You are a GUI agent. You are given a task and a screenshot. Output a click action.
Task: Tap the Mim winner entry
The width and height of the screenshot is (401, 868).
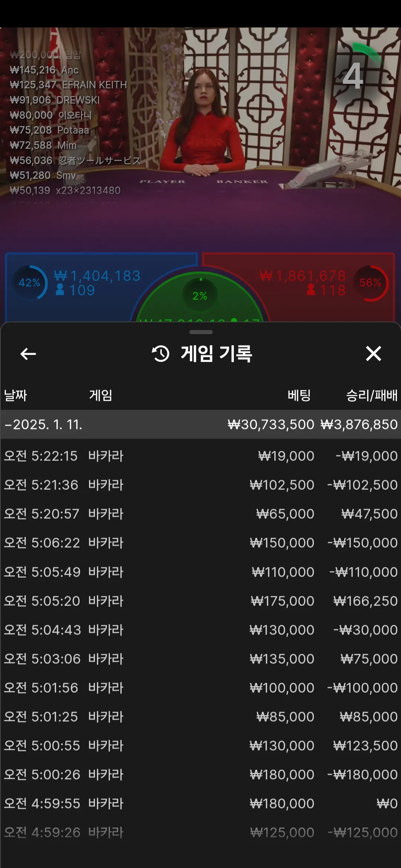pyautogui.click(x=43, y=145)
